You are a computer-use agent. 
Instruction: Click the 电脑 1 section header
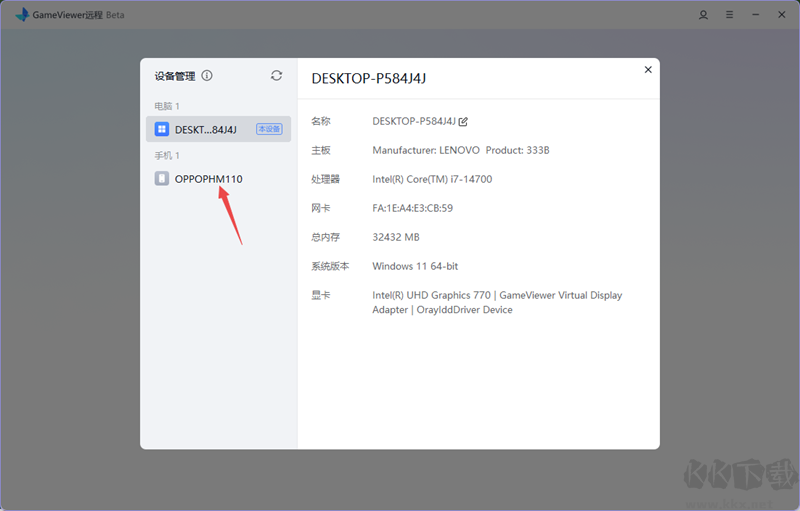(167, 106)
